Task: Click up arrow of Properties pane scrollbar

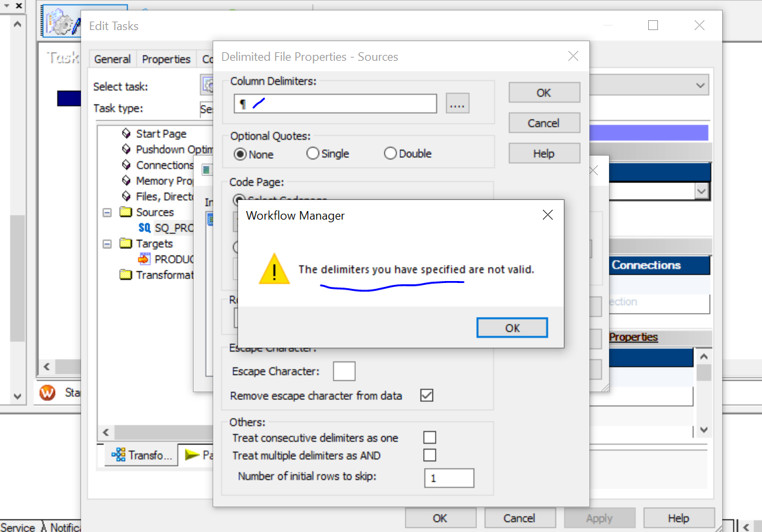Action: pyautogui.click(x=704, y=357)
